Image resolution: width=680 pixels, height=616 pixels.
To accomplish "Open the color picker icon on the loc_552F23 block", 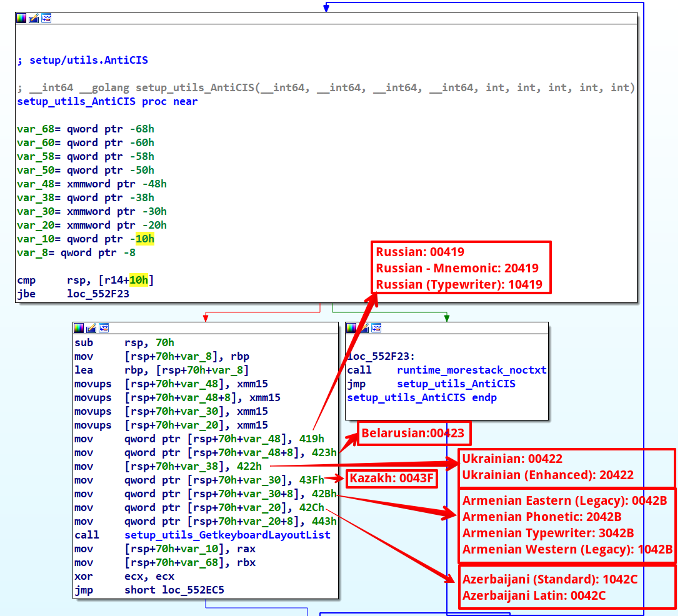I will click(351, 328).
